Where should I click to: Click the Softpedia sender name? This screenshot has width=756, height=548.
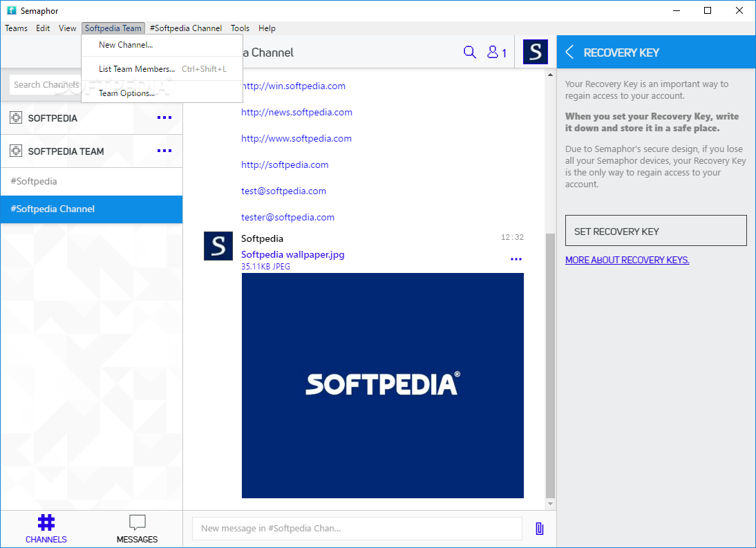[263, 238]
